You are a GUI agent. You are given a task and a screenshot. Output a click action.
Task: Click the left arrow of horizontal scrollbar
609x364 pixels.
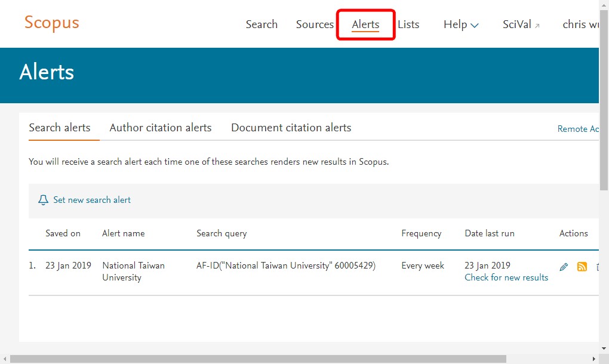pyautogui.click(x=5, y=359)
